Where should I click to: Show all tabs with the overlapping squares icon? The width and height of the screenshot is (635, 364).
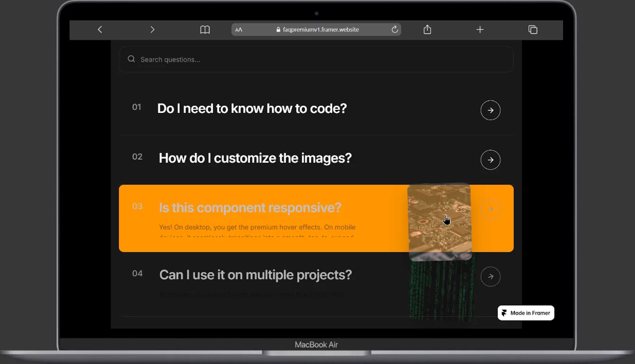[x=533, y=29]
